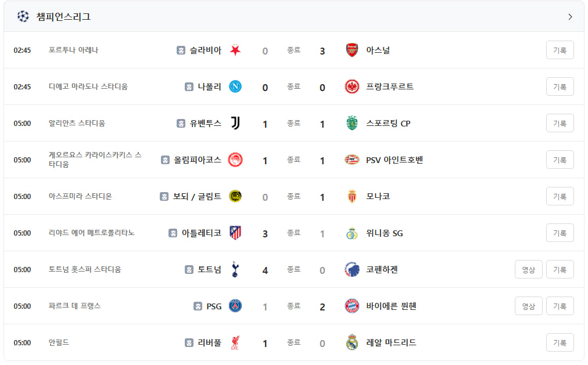588x365 pixels.
Task: Click the Monaco club crest
Action: coord(352,196)
